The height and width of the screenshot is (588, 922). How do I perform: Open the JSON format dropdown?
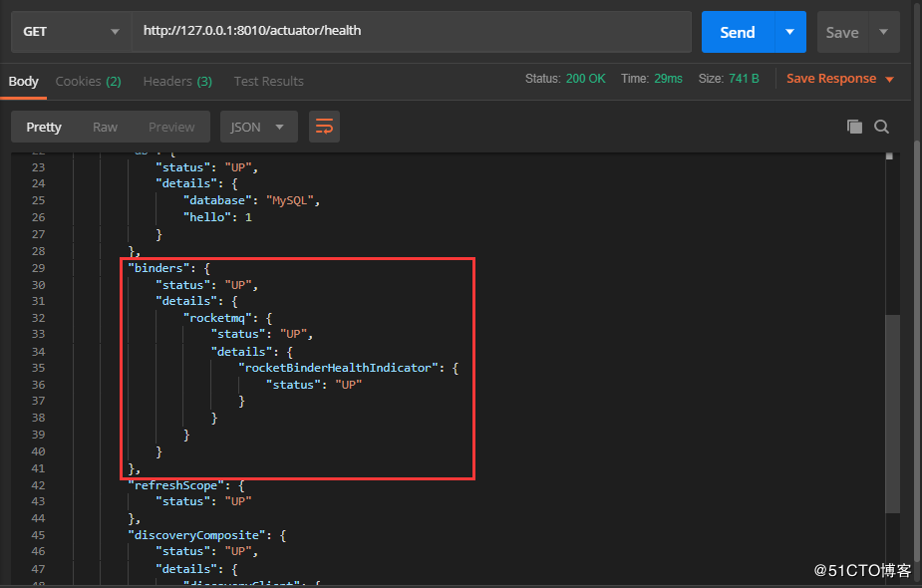point(259,127)
